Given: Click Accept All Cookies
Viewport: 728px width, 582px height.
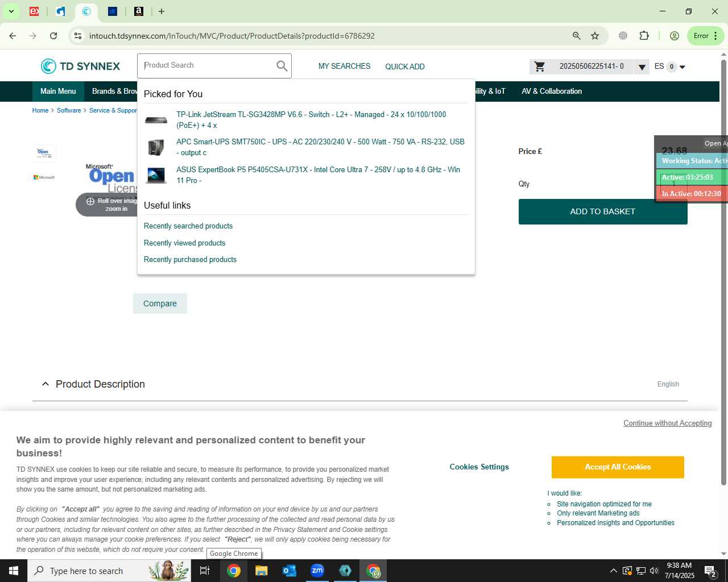Looking at the screenshot, I should tap(618, 467).
